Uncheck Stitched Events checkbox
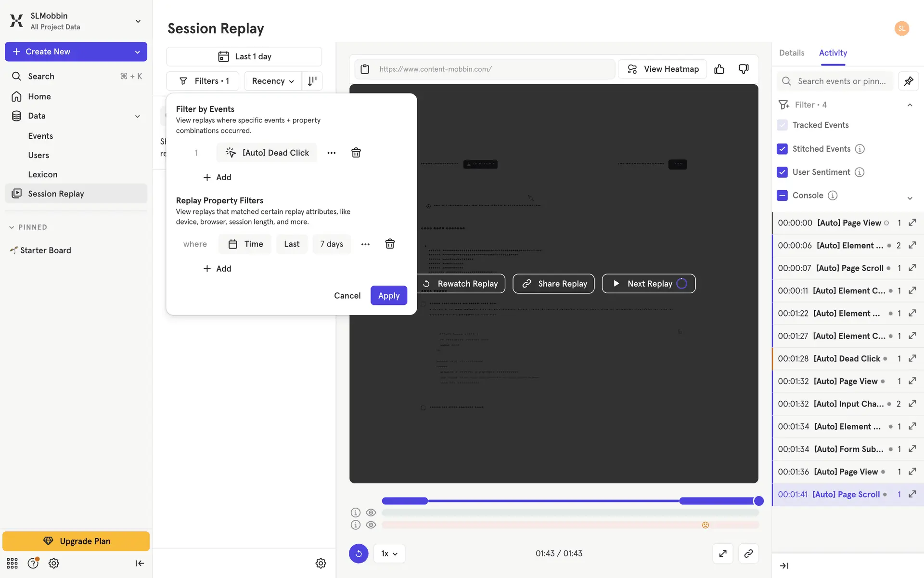Screen dimensions: 924x578 (x=782, y=149)
